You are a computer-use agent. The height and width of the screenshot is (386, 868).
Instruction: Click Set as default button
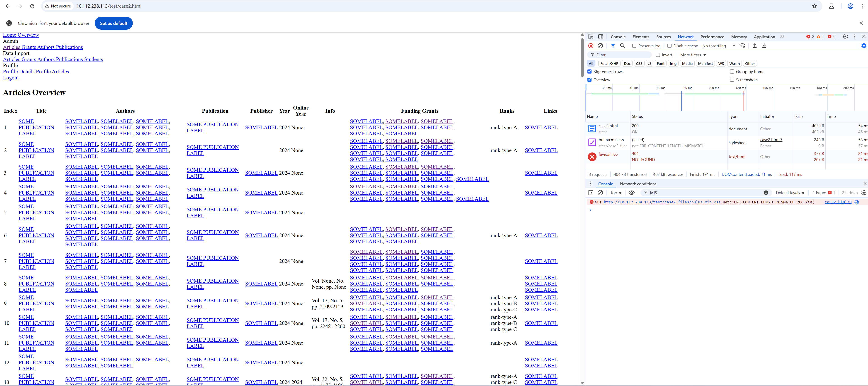[x=114, y=23]
